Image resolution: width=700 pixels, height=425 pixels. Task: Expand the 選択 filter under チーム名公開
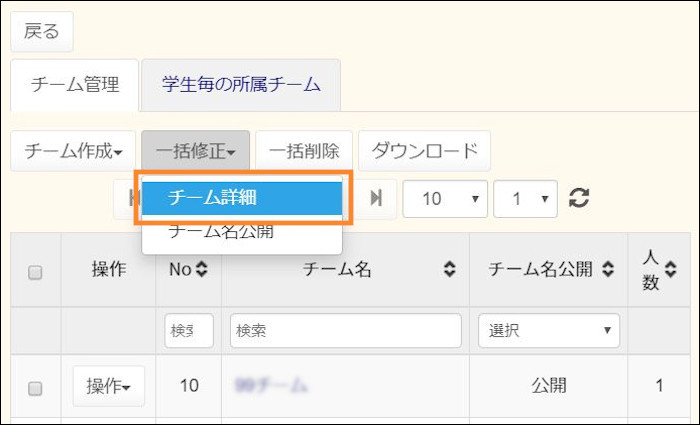point(549,331)
